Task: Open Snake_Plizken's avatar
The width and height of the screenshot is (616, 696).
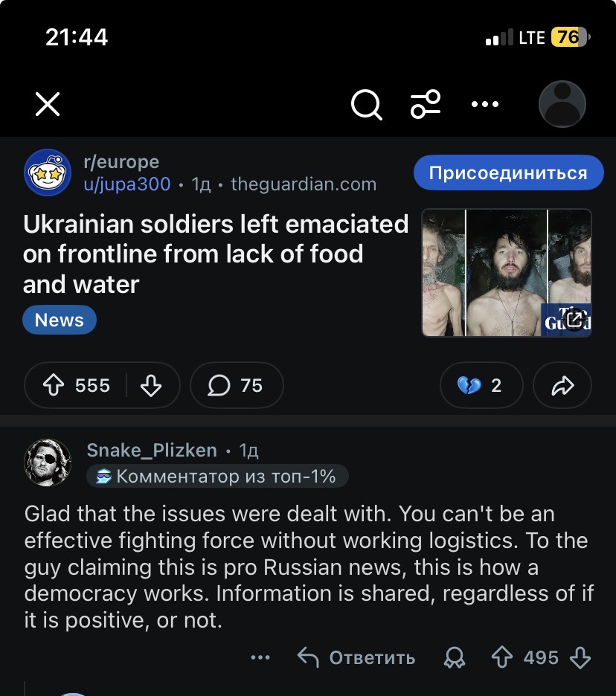Action: pyautogui.click(x=48, y=462)
